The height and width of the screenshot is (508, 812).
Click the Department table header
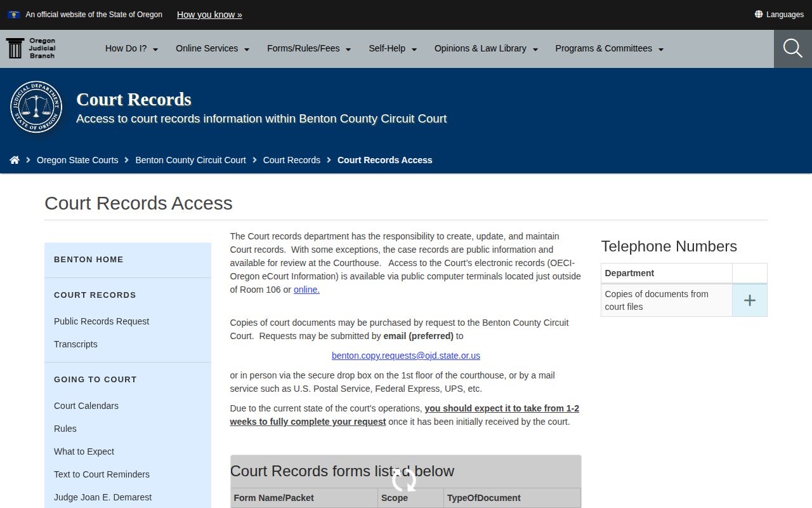tap(667, 273)
